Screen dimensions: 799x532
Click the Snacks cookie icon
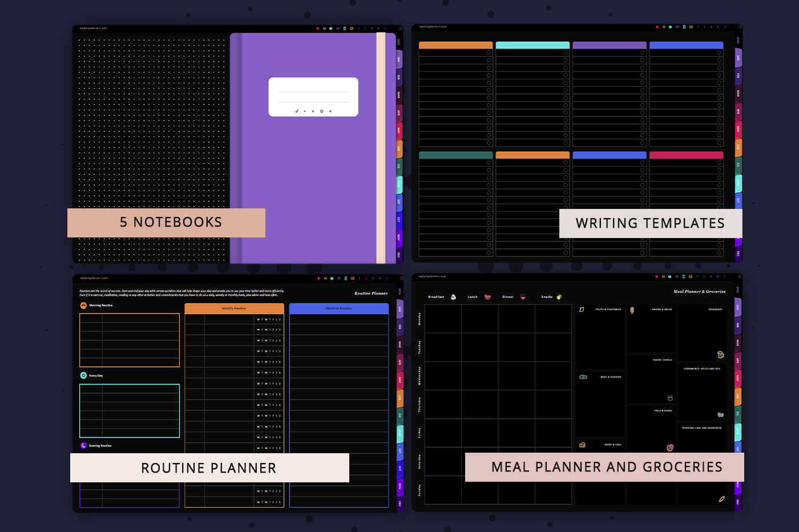click(x=559, y=297)
